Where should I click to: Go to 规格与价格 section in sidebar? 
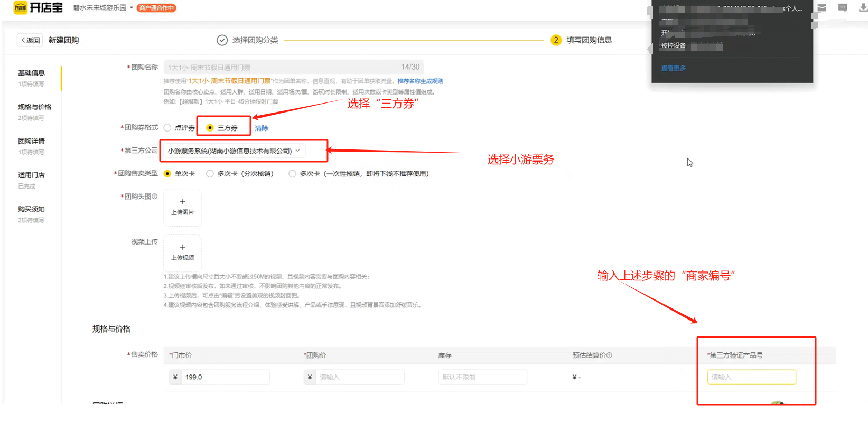point(34,107)
